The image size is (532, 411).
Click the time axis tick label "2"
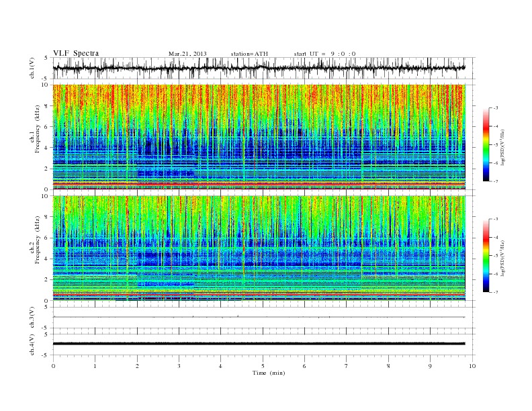(x=137, y=366)
